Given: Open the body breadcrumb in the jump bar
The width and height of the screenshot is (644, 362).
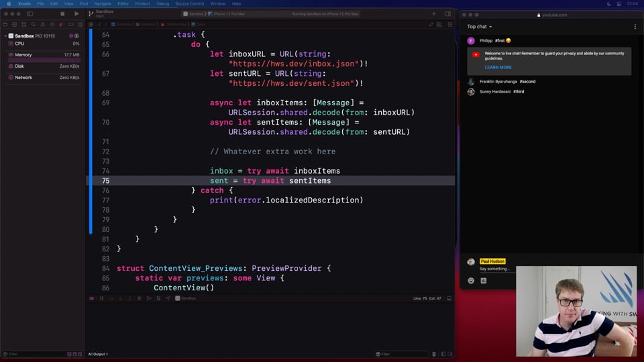Looking at the screenshot, I should (199, 25).
